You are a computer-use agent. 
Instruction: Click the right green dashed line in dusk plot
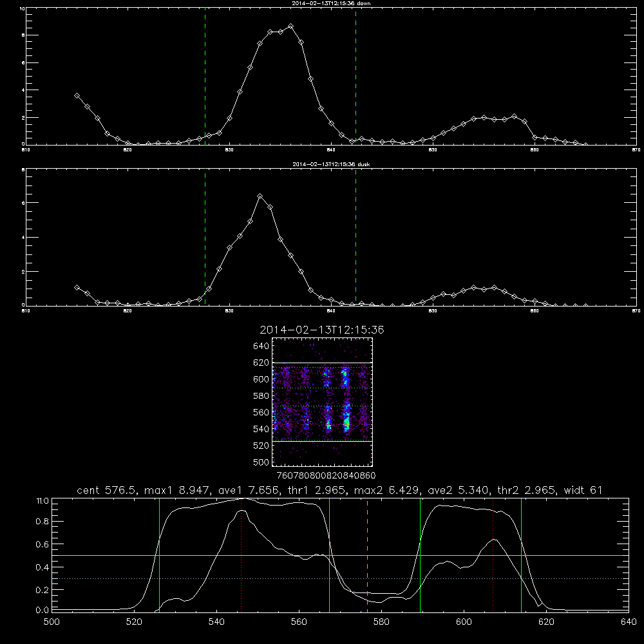pos(355,237)
